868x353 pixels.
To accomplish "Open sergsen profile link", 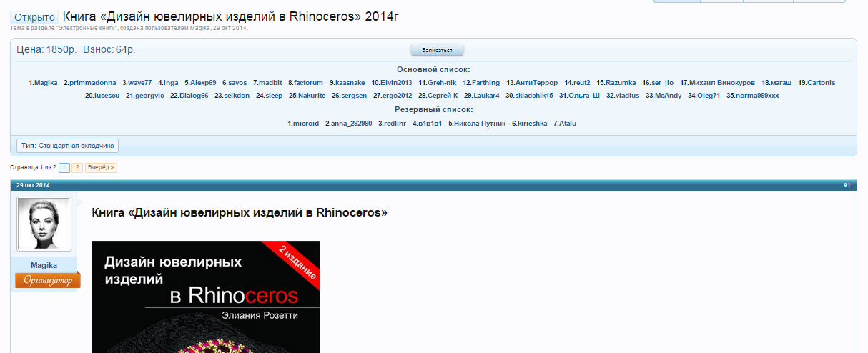I will 354,96.
